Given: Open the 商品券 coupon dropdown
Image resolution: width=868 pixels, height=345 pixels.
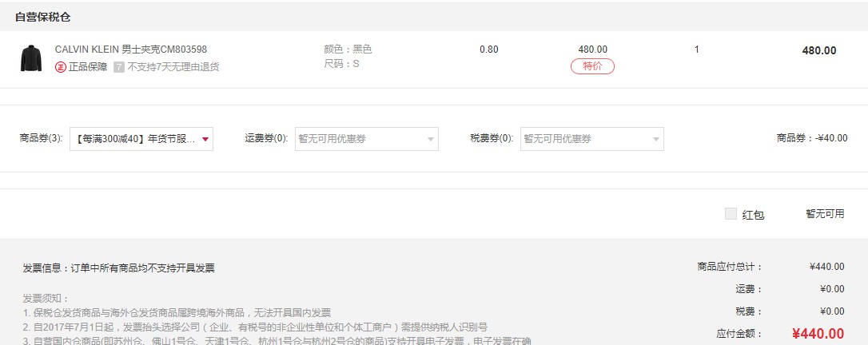Looking at the screenshot, I should point(136,139).
